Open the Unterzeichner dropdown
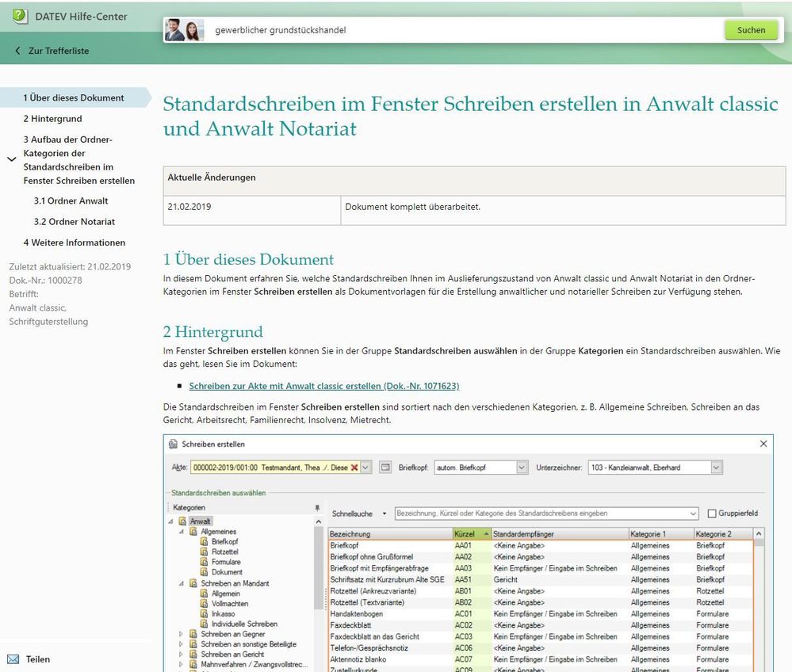The height and width of the screenshot is (672, 792). [x=716, y=468]
